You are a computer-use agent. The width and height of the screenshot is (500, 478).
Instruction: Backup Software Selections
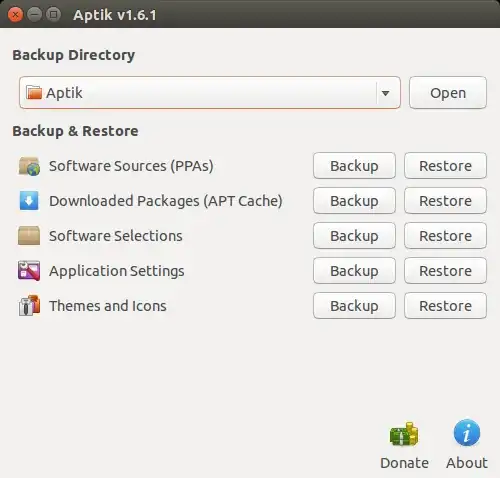(354, 236)
